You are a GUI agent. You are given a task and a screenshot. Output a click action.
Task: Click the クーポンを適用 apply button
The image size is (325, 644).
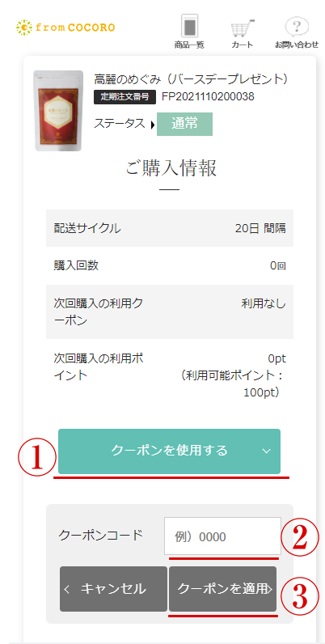click(223, 589)
